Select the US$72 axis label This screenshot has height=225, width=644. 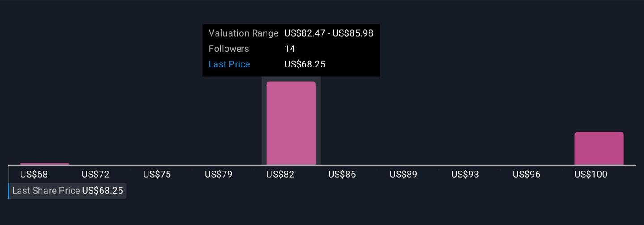(96, 174)
